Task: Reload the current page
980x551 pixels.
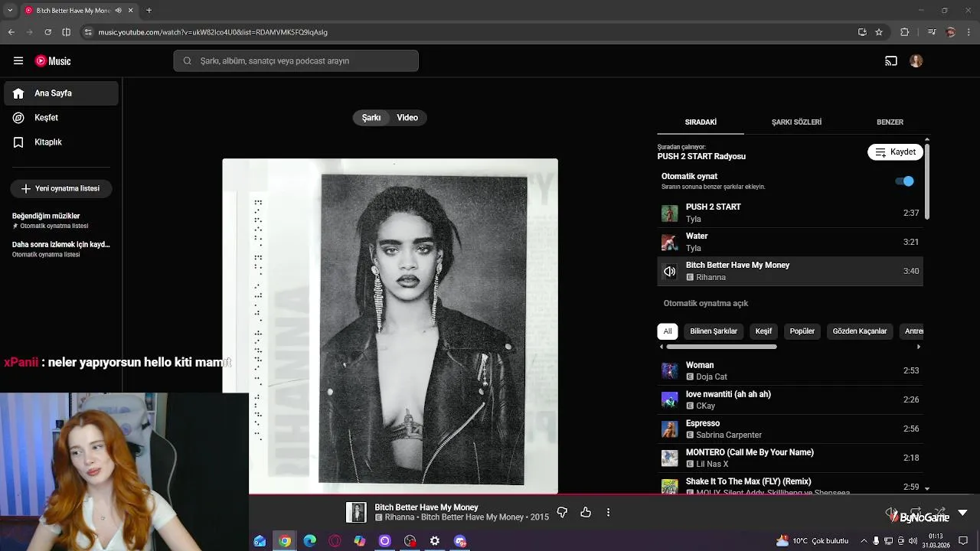Action: pyautogui.click(x=47, y=32)
